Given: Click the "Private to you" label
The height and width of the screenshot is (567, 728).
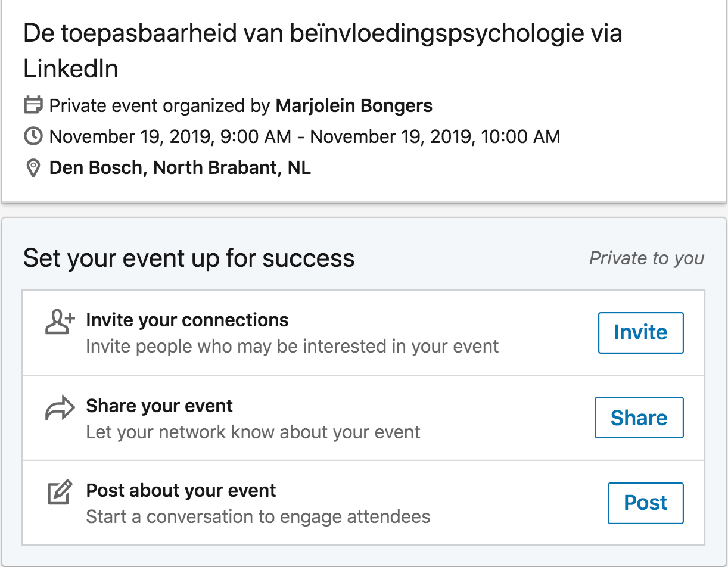Looking at the screenshot, I should point(646,258).
